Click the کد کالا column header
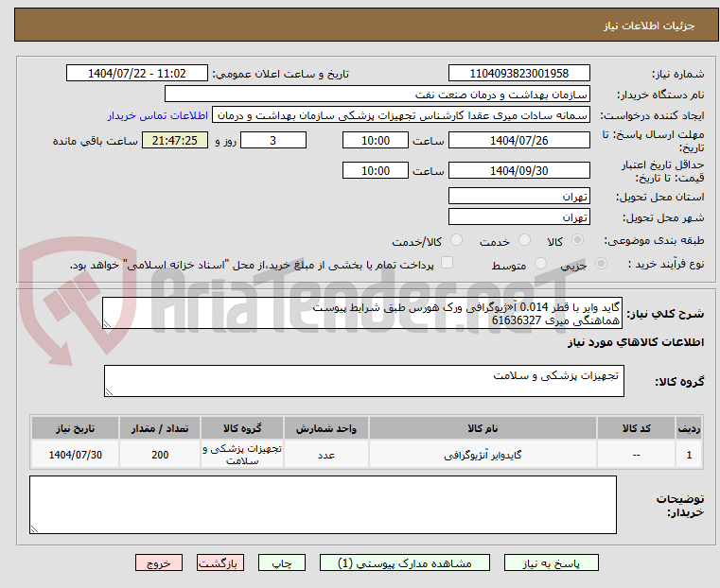This screenshot has width=720, height=588. click(636, 428)
